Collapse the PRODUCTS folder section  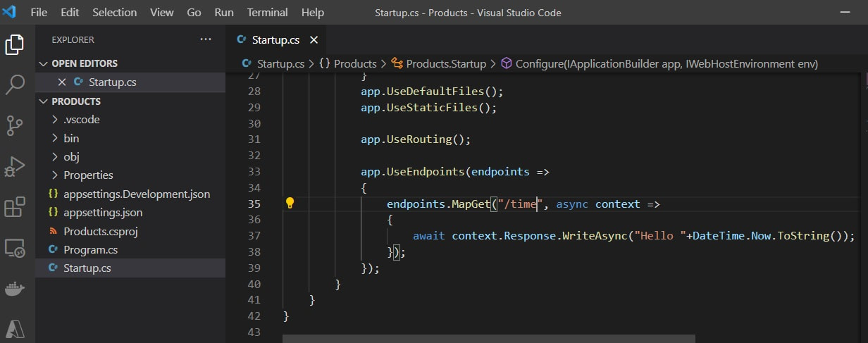pos(44,101)
